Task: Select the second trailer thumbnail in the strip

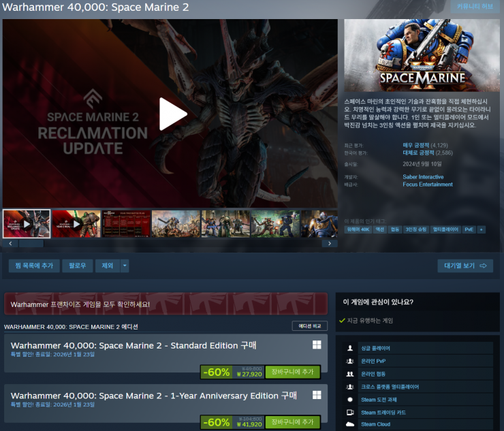Action: [x=76, y=223]
